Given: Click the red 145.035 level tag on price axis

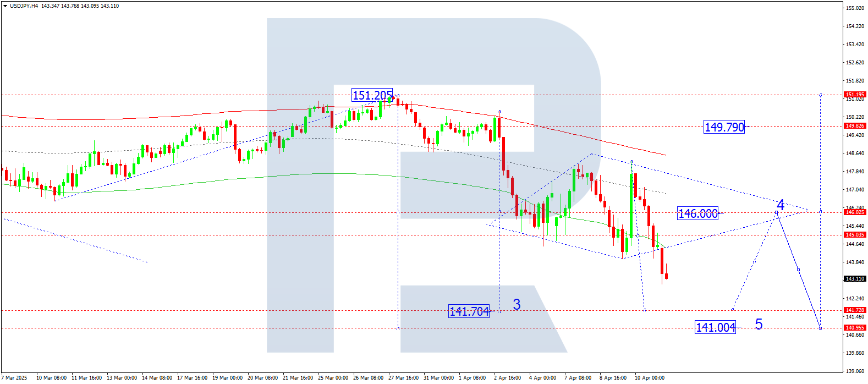Looking at the screenshot, I should point(855,235).
